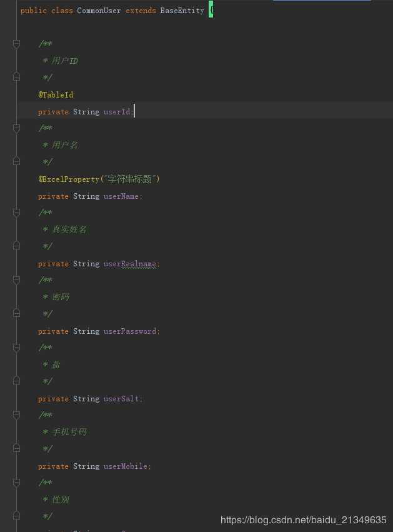Collapse fold end marker above userPassword field

click(x=16, y=313)
